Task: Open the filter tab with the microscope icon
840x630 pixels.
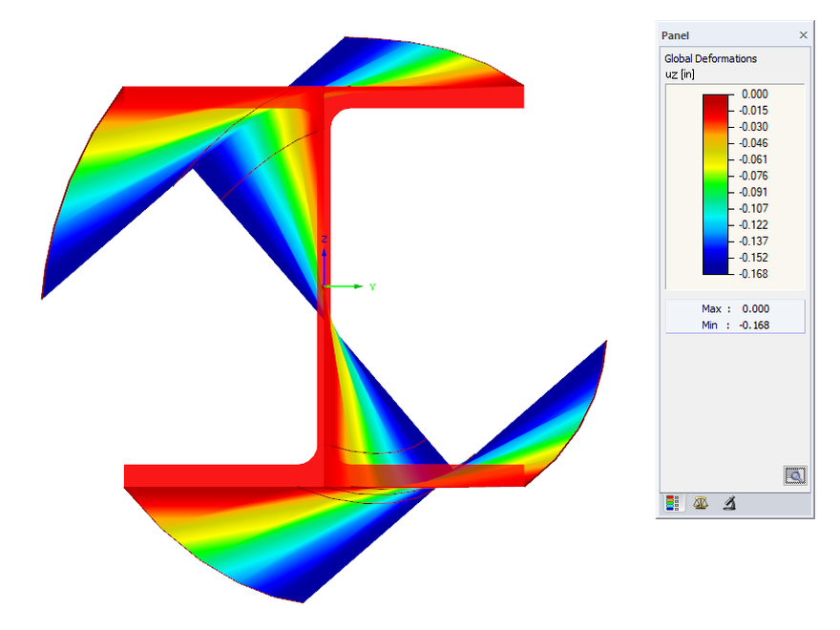Action: (728, 503)
